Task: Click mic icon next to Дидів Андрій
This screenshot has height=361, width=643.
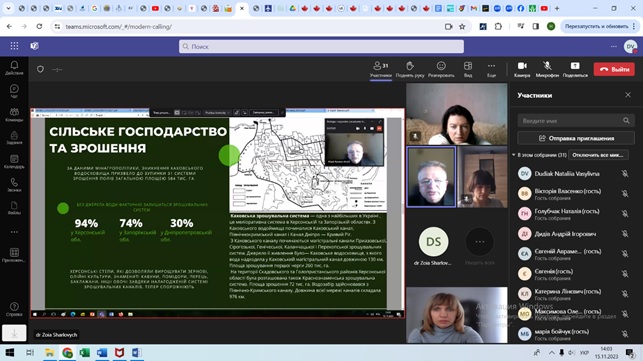Action: coord(625,233)
